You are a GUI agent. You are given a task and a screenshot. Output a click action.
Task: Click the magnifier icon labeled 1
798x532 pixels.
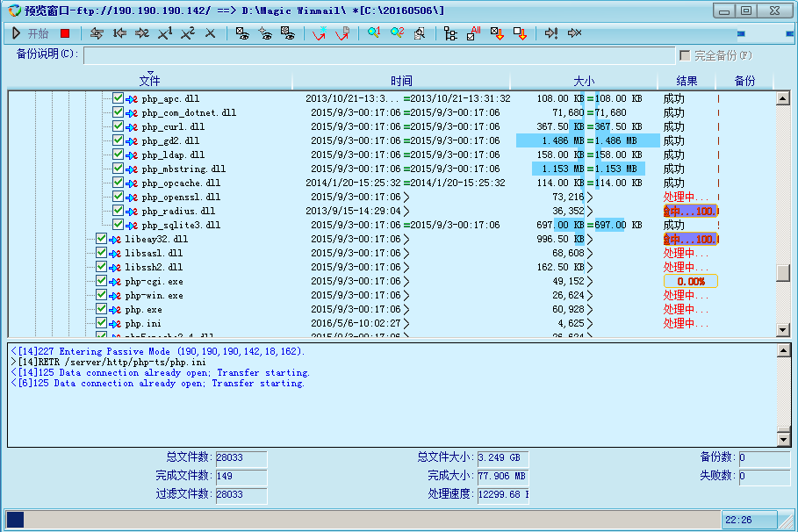tap(374, 33)
